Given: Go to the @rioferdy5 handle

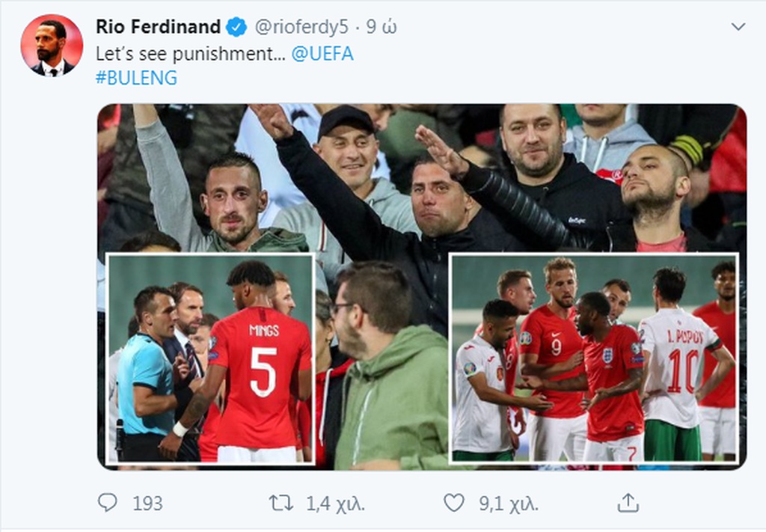Looking at the screenshot, I should click(302, 28).
